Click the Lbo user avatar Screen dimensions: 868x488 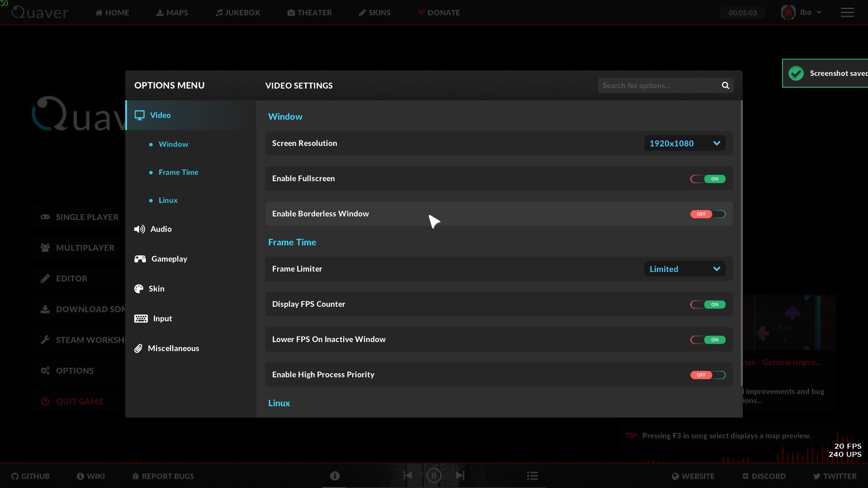pyautogui.click(x=788, y=12)
